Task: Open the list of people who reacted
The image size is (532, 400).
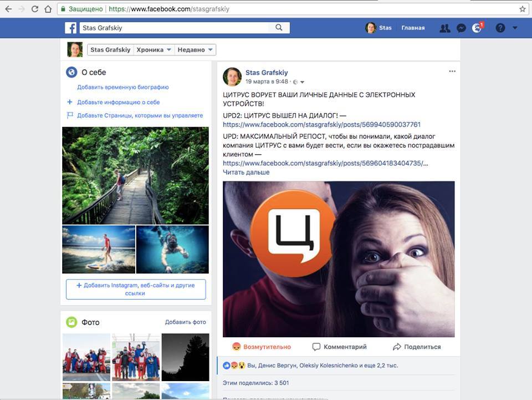Action: click(x=323, y=366)
